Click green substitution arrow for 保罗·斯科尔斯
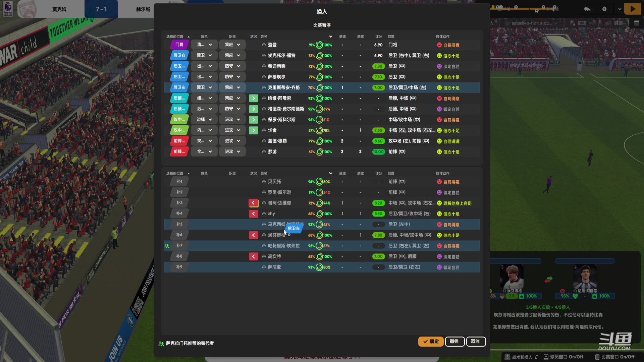644x362 pixels. [x=253, y=120]
